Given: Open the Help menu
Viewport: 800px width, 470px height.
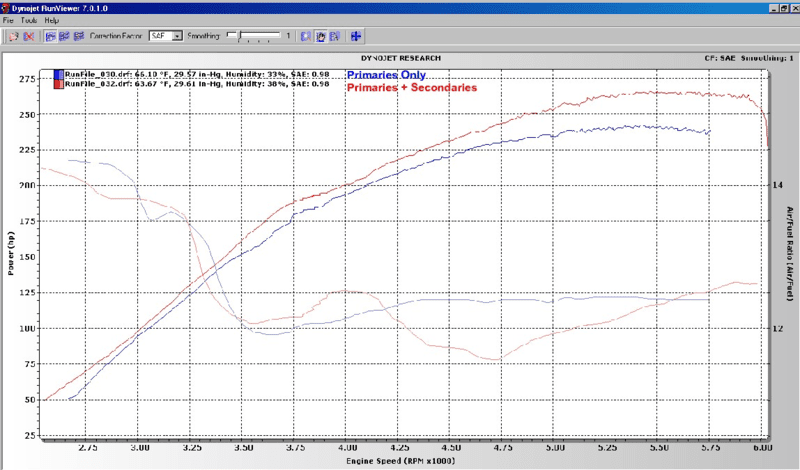Looking at the screenshot, I should (52, 20).
